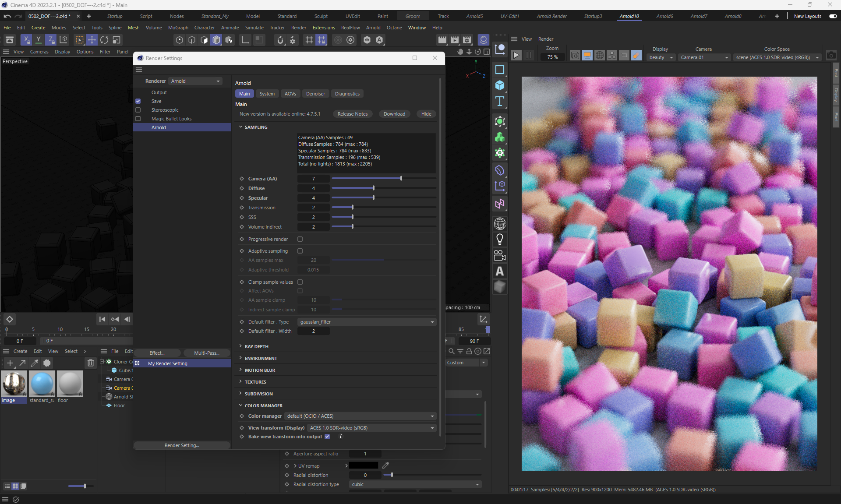Enable Adaptive sampling checkbox
The width and height of the screenshot is (841, 504).
[300, 251]
